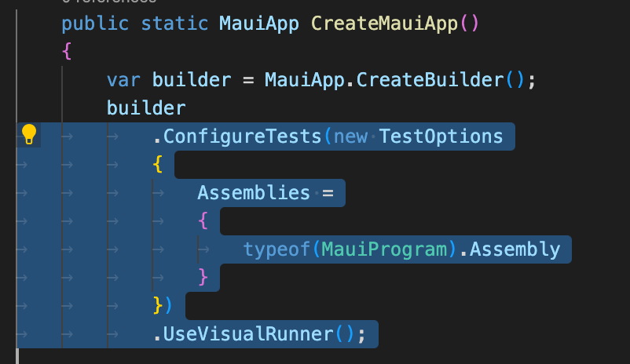630x364 pixels.
Task: Click the static keyword
Action: [x=174, y=24]
